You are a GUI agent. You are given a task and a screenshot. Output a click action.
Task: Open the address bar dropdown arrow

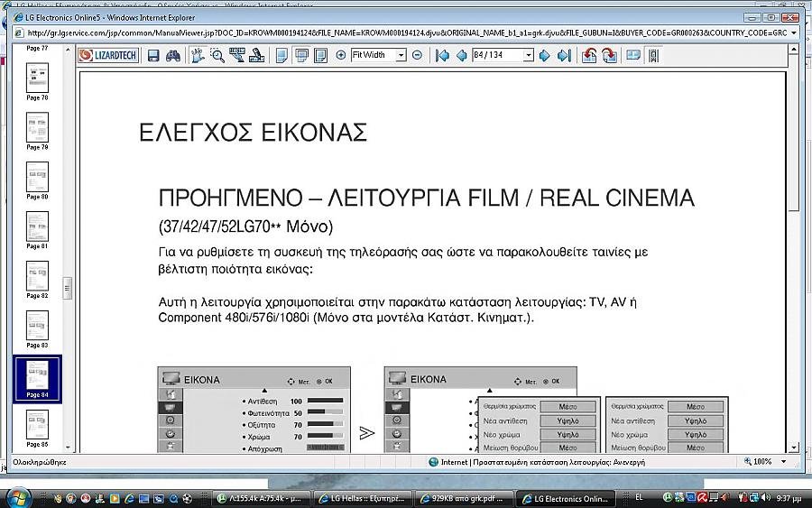(794, 32)
